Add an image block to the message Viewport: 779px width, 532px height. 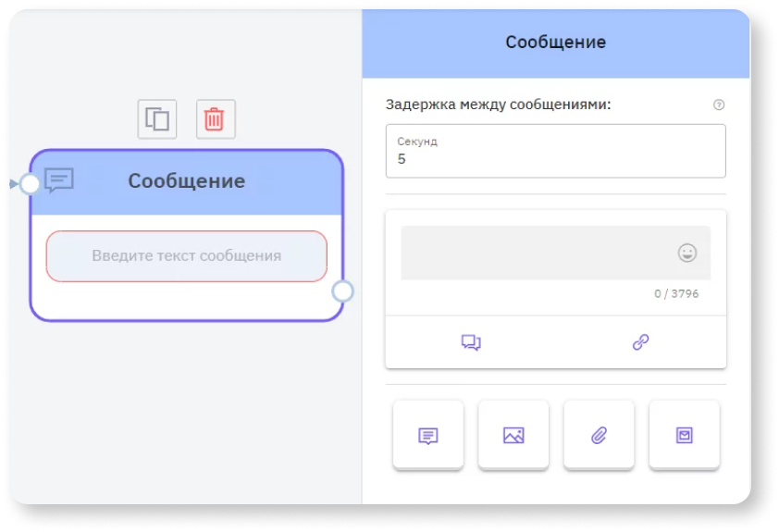tap(513, 435)
